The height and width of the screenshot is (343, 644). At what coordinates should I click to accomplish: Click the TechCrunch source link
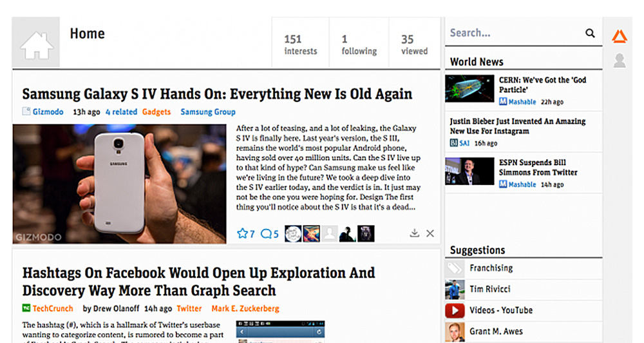pos(53,308)
